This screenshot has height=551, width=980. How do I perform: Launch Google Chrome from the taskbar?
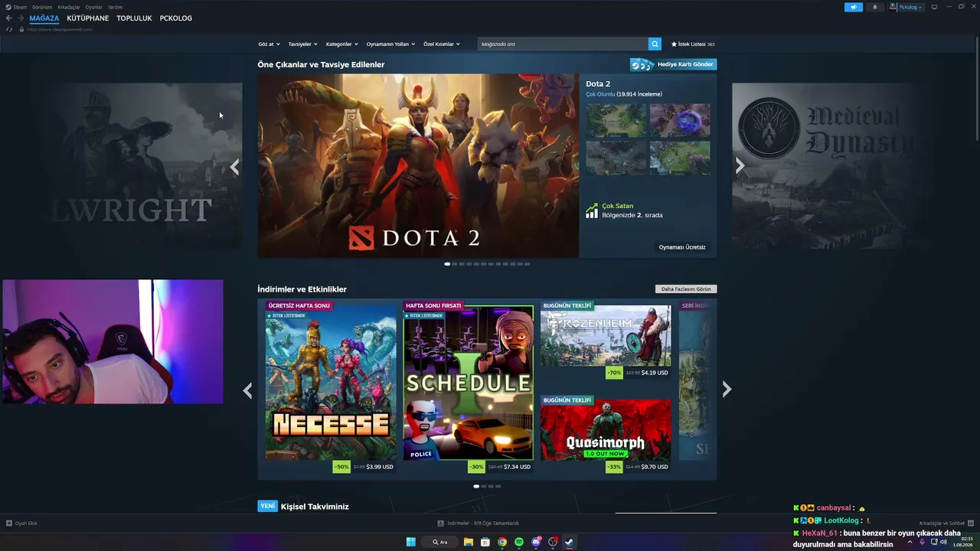(x=502, y=542)
